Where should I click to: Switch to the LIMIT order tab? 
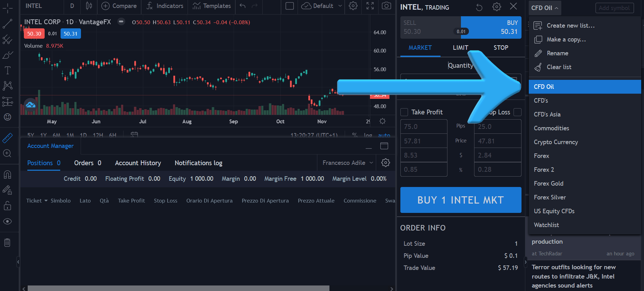coord(461,48)
